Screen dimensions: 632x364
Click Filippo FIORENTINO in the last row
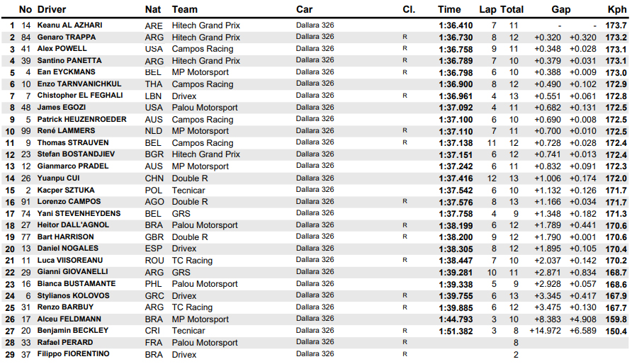tap(73, 353)
